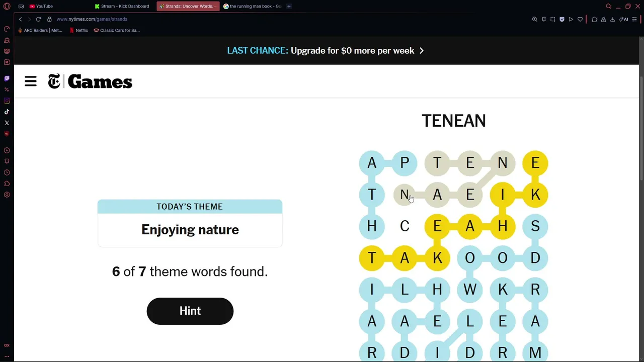Open a new tab with plus button
The width and height of the screenshot is (644, 362).
(289, 6)
